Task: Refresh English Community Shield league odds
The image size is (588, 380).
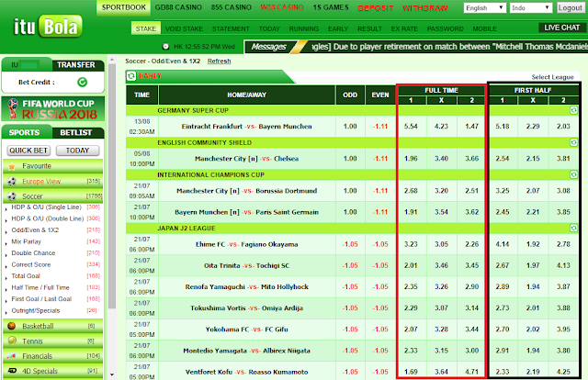Action: pyautogui.click(x=573, y=142)
